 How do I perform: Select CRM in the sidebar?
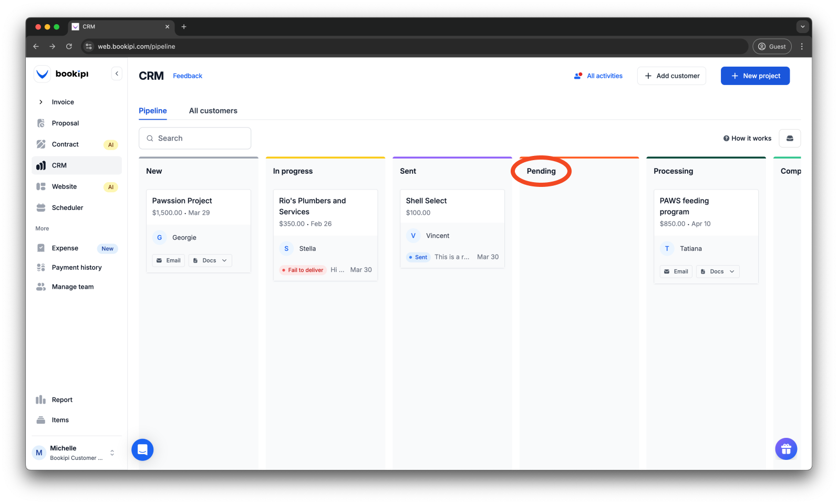77,165
